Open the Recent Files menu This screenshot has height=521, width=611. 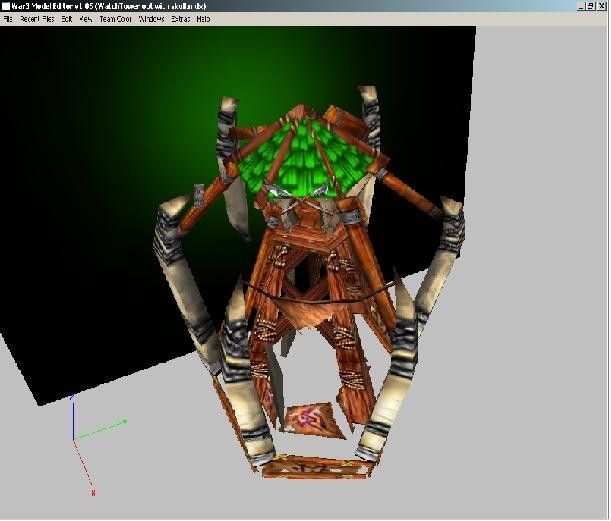coord(37,19)
